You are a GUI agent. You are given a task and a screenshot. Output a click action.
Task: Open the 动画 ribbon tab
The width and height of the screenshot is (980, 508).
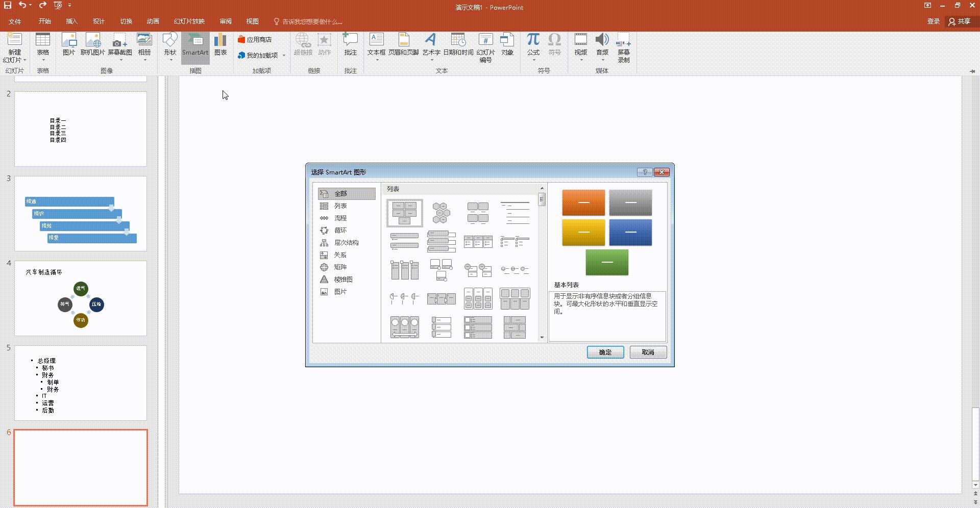point(153,21)
